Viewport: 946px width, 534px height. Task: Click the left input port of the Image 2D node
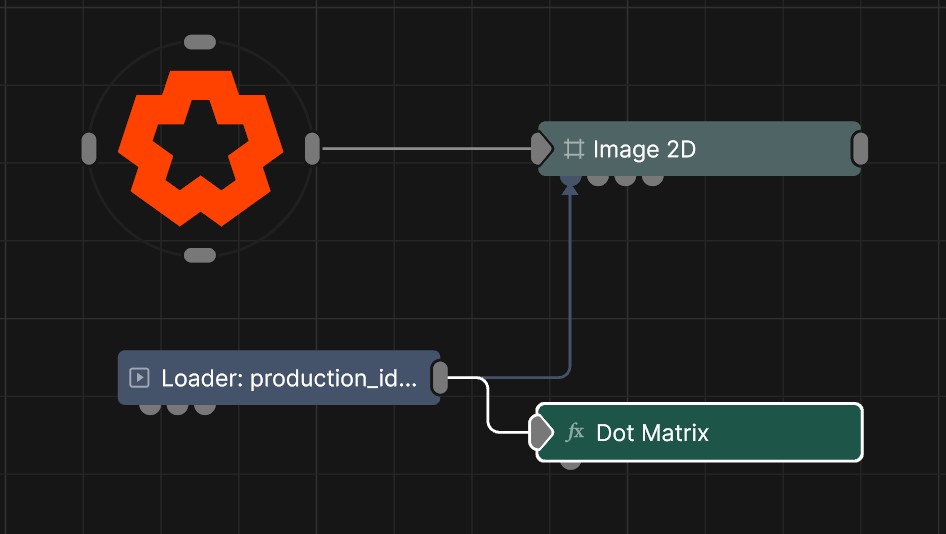tap(540, 149)
